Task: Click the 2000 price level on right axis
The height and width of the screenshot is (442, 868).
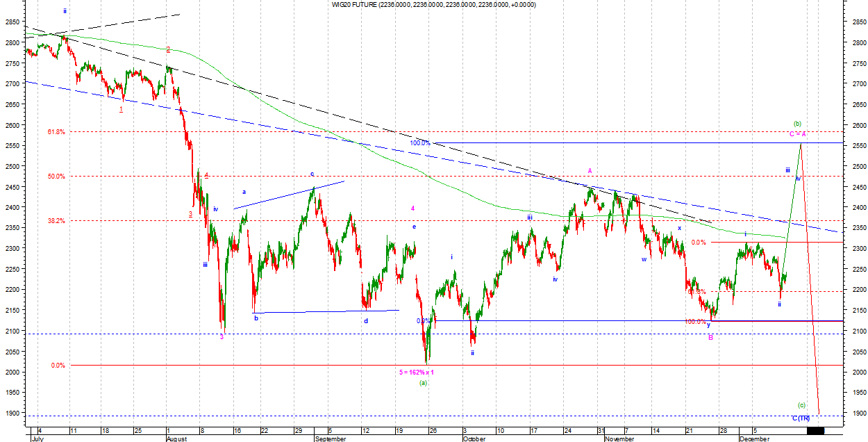Action: click(x=858, y=373)
